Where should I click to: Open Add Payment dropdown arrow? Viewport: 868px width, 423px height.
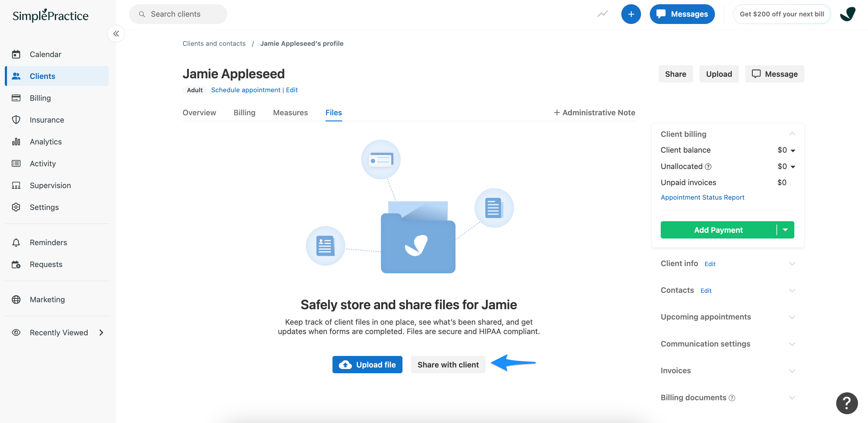[x=785, y=230]
